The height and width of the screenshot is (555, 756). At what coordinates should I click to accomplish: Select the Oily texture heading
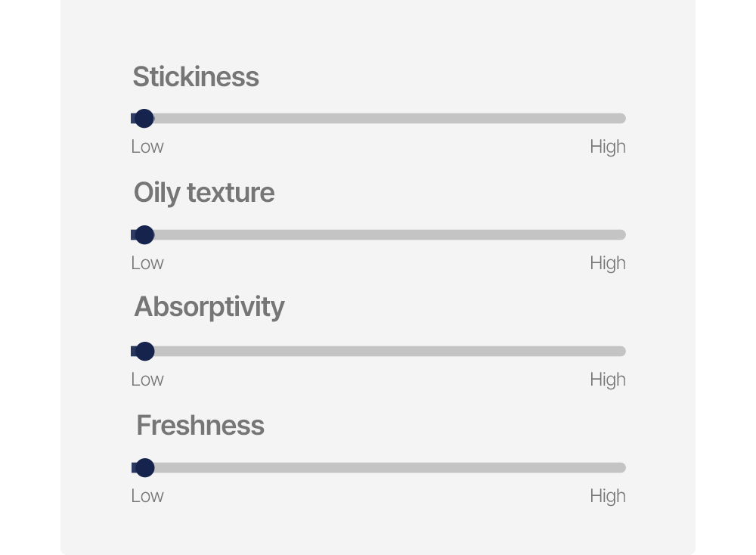click(204, 193)
